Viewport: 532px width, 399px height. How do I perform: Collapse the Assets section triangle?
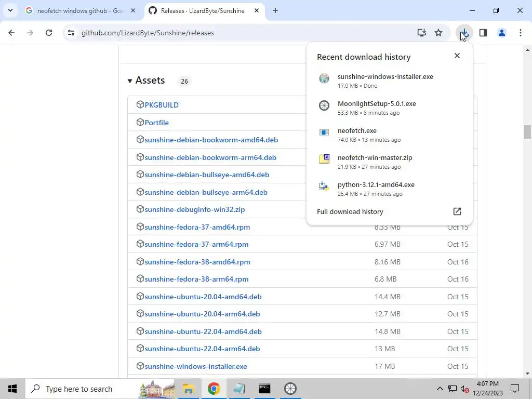[129, 81]
